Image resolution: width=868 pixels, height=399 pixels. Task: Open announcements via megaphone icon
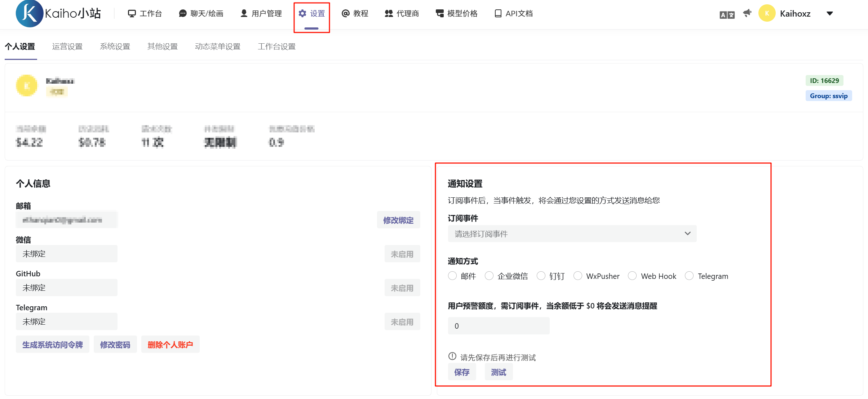[x=747, y=13]
